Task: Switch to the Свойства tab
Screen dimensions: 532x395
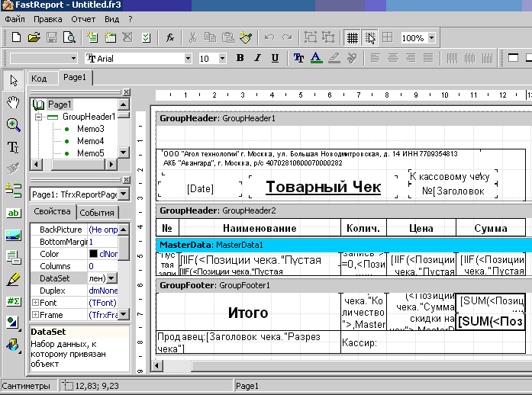Action: (x=52, y=211)
